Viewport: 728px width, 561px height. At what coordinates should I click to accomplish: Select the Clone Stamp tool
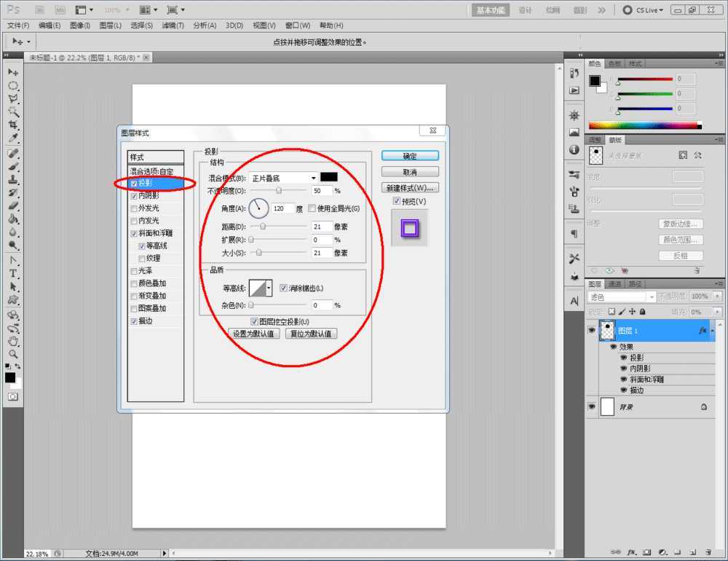[13, 179]
